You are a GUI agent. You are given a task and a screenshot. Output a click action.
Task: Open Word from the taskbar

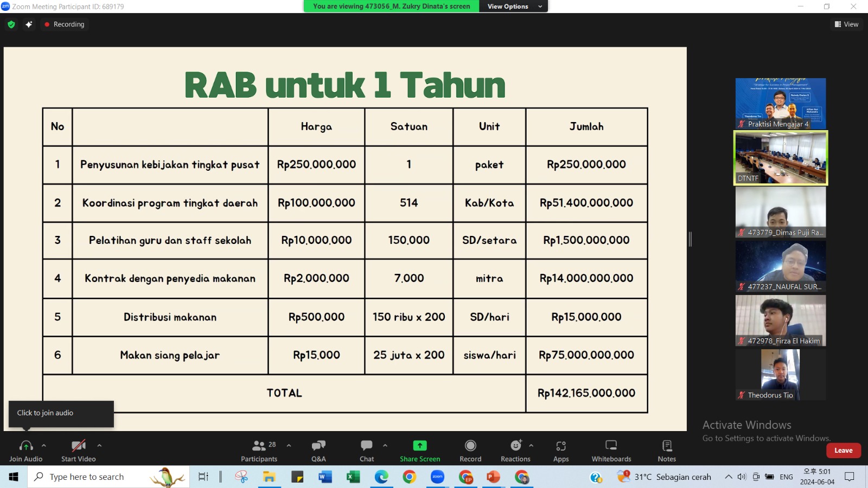pos(325,477)
